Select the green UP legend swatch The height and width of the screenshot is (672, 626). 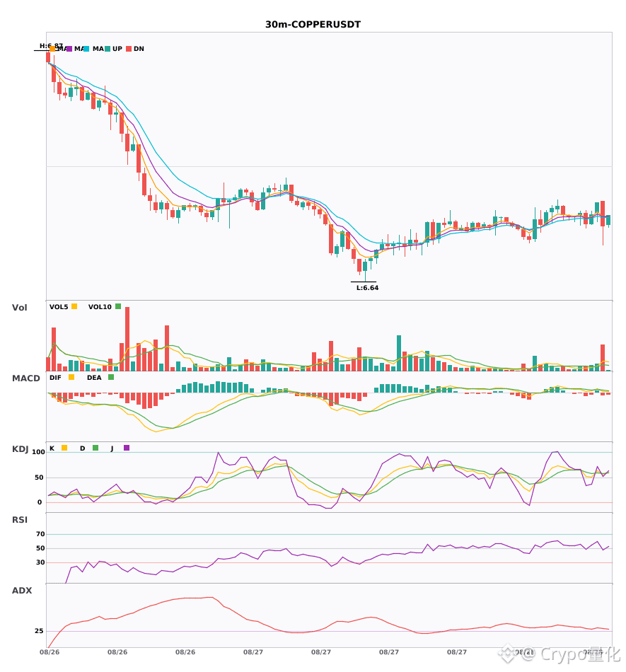[108, 49]
